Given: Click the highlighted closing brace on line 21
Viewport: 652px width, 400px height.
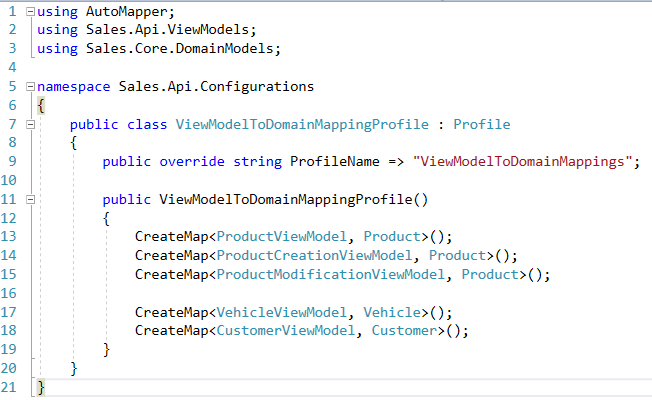Looking at the screenshot, I should [x=41, y=388].
